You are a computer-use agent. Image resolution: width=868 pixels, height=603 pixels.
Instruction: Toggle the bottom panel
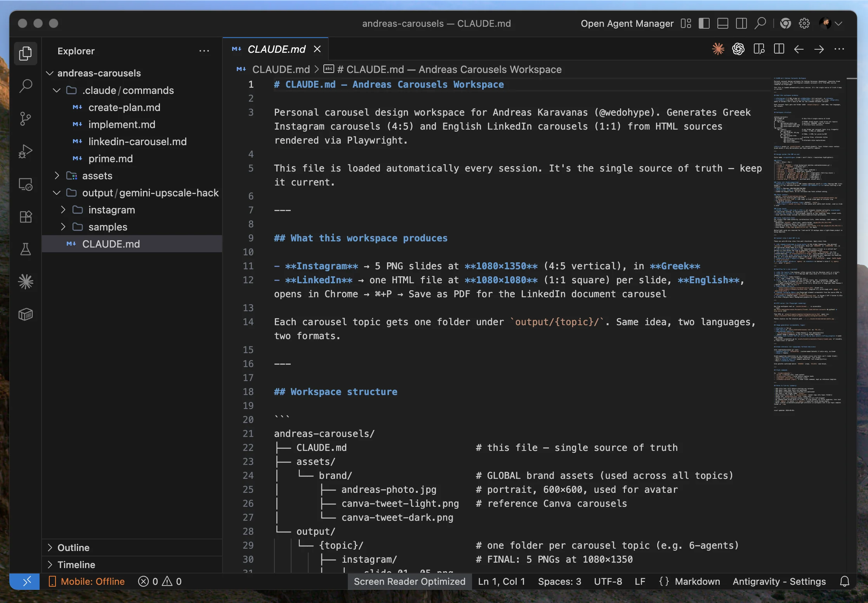coord(723,23)
